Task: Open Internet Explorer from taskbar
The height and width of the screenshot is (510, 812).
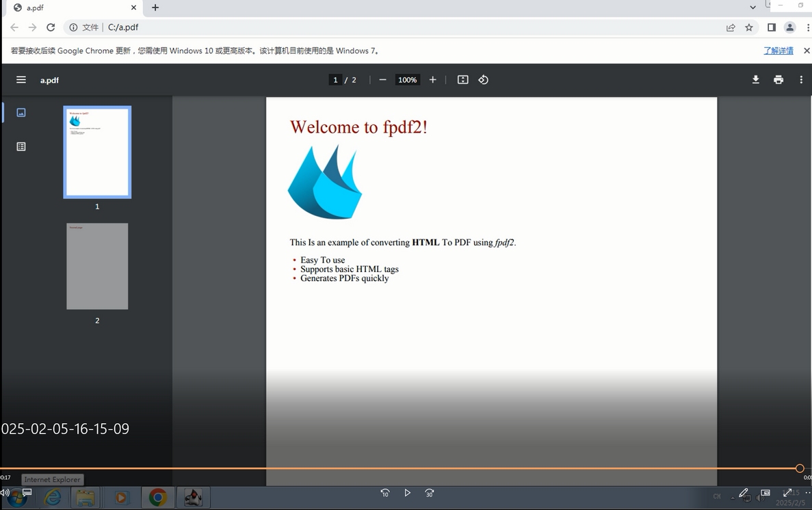Action: point(52,498)
